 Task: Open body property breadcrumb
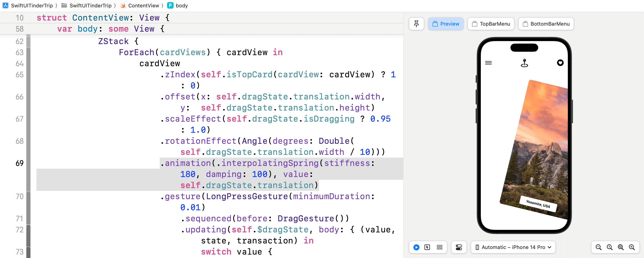point(181,6)
